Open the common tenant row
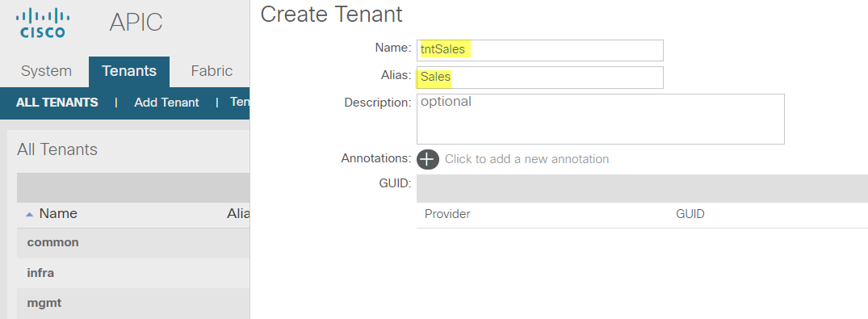 [x=133, y=242]
